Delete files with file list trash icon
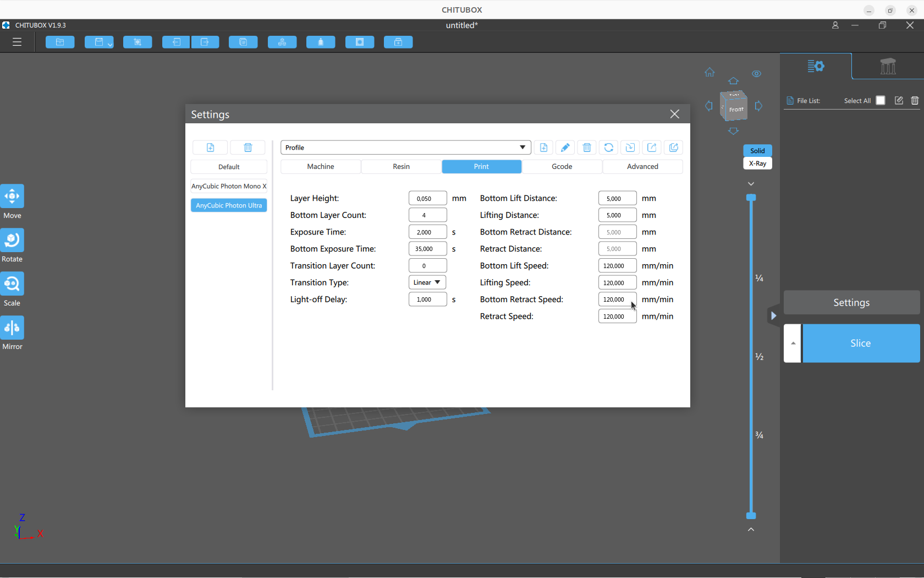Image resolution: width=924 pixels, height=578 pixels. pos(915,100)
